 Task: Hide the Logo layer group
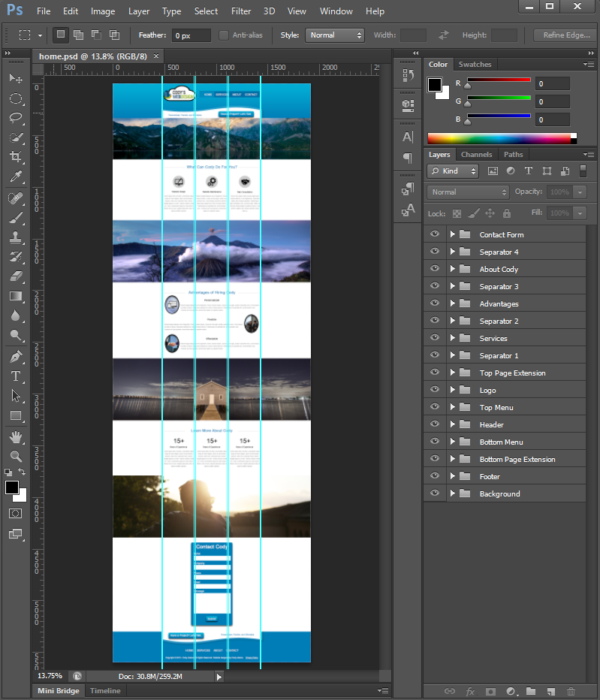point(434,390)
